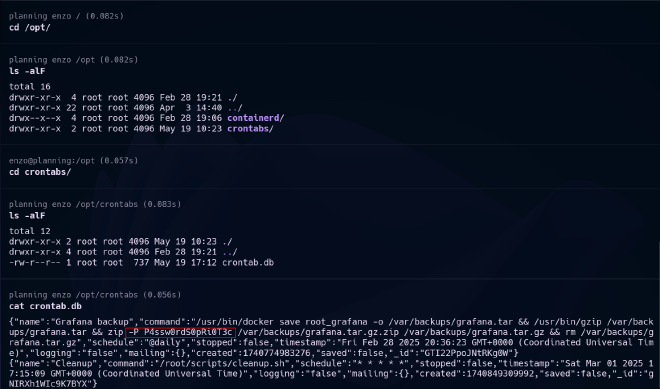This screenshot has height=389, width=660.
Task: Select the 'Cleanup' job name
Action: tap(73, 363)
